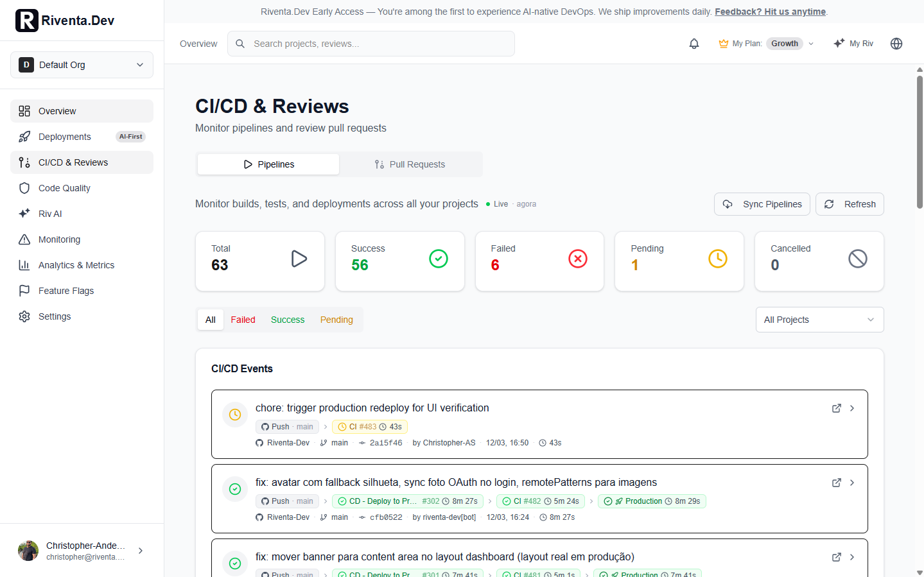This screenshot has height=577, width=924.
Task: Select the Code Quality shield icon
Action: (x=24, y=187)
